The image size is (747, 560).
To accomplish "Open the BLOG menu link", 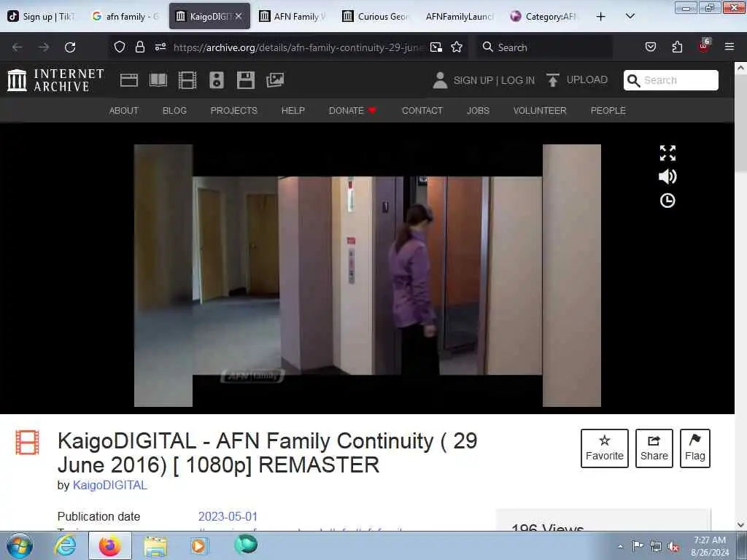I will tap(174, 111).
